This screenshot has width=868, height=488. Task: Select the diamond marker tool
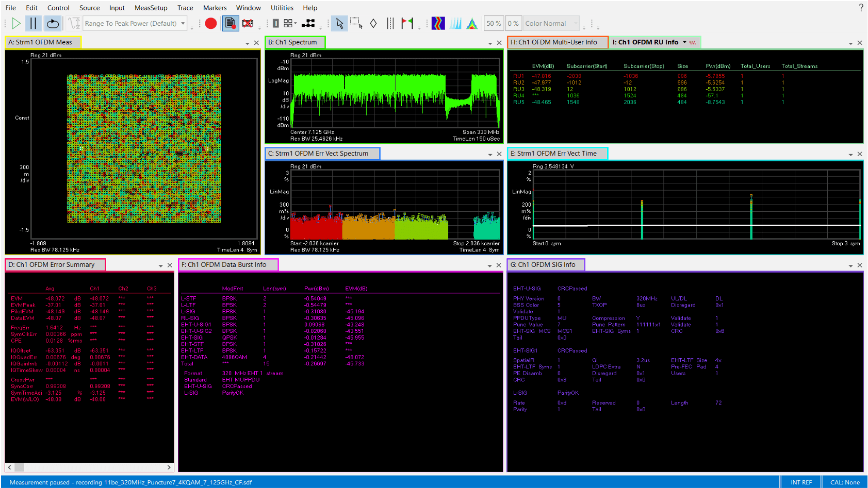click(x=373, y=23)
